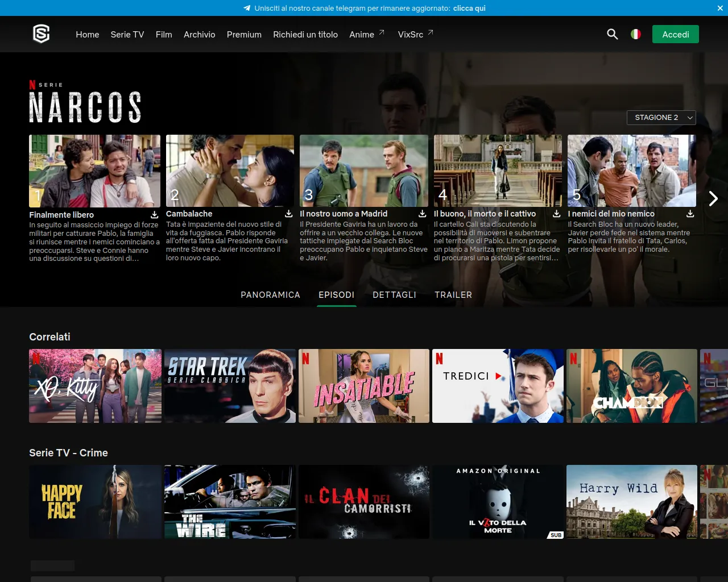Click the StreamingCommunity logo icon
The height and width of the screenshot is (582, 728).
point(42,34)
